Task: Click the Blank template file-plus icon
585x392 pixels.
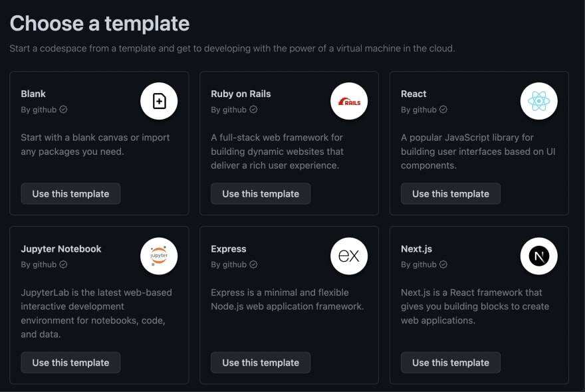Action: point(159,101)
